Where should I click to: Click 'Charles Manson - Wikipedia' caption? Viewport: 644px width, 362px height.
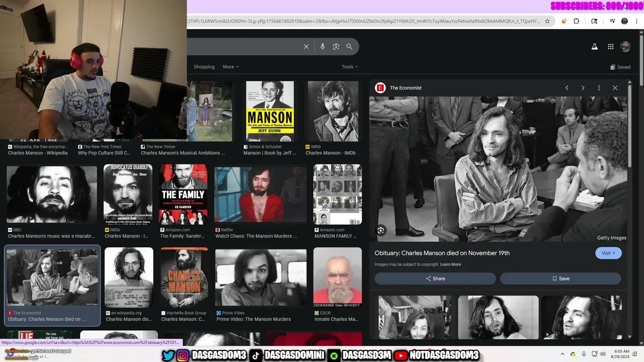38,153
